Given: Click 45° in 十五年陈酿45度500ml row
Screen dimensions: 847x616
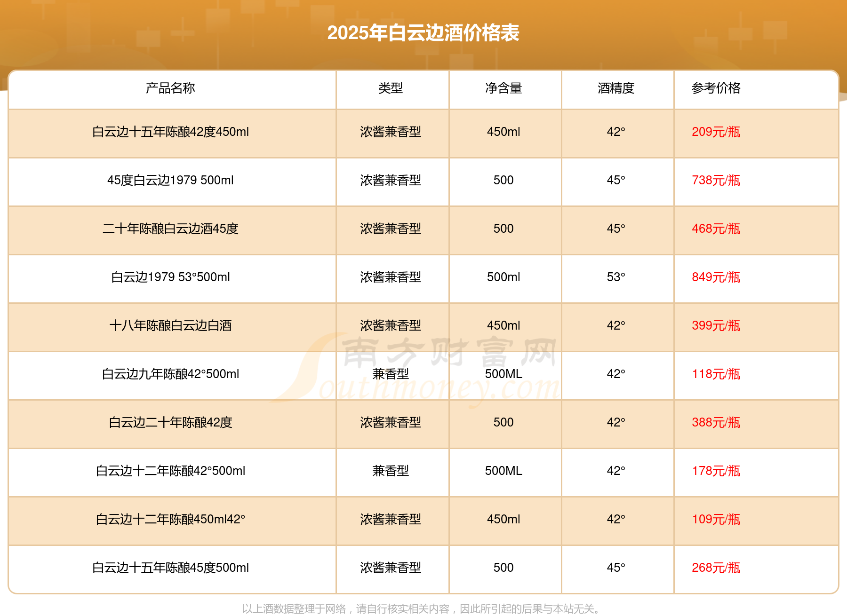Looking at the screenshot, I should (616, 568).
